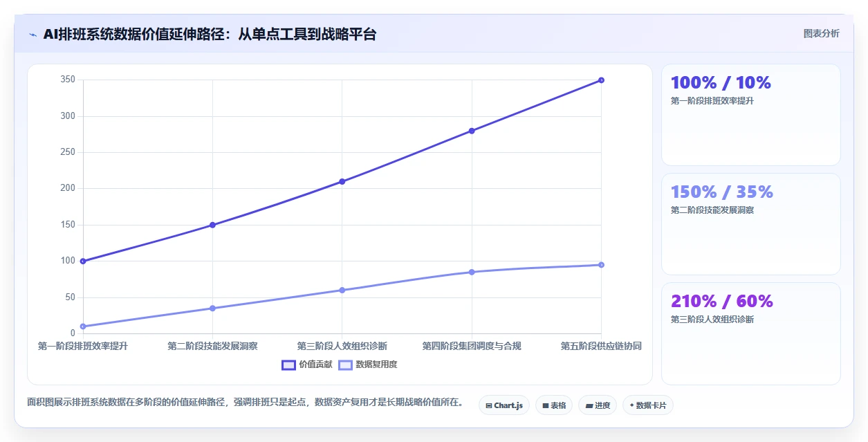Click the 数据复用度 point at 第五阶段供应链协同
Viewport: 868px width, 442px height.
coord(601,265)
